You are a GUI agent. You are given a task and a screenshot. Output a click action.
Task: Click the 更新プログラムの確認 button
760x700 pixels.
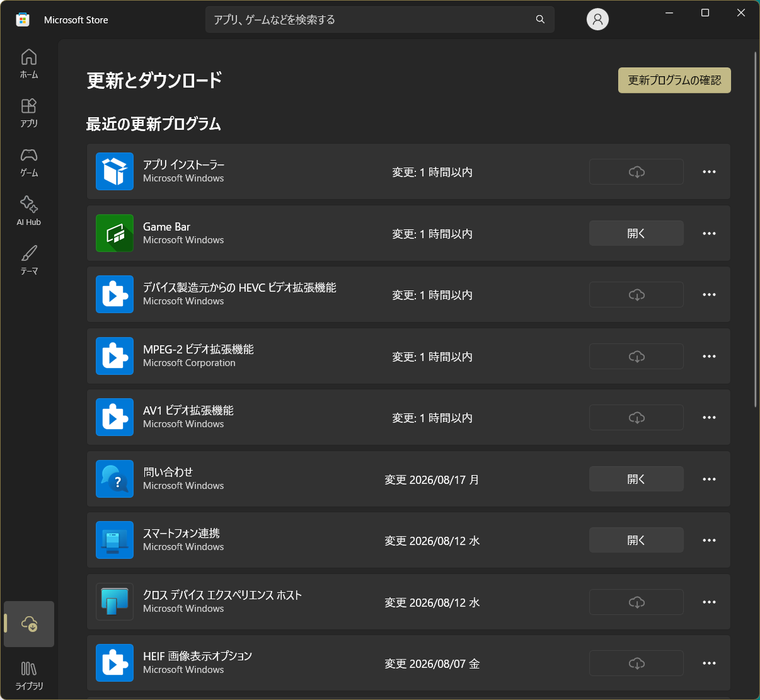(x=674, y=80)
